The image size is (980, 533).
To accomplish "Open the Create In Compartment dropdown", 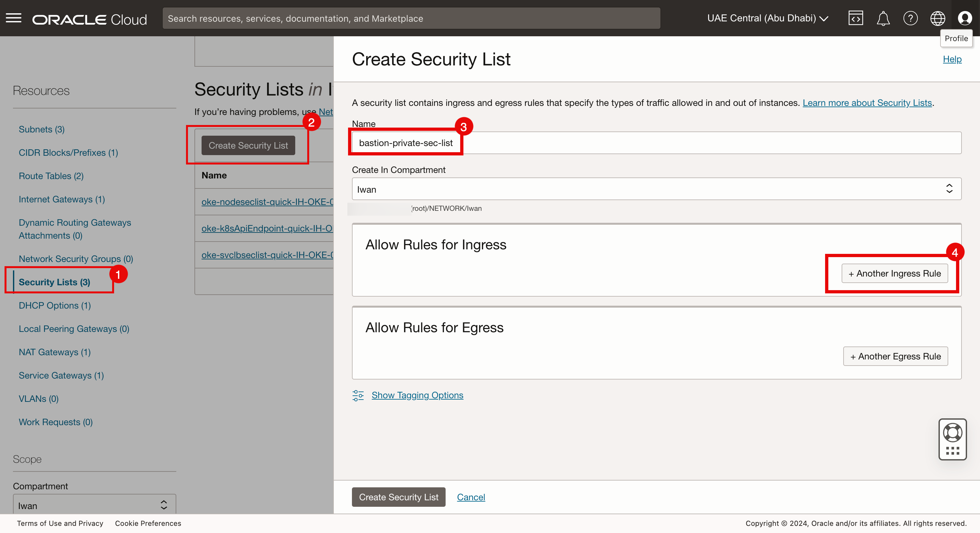I will point(656,189).
